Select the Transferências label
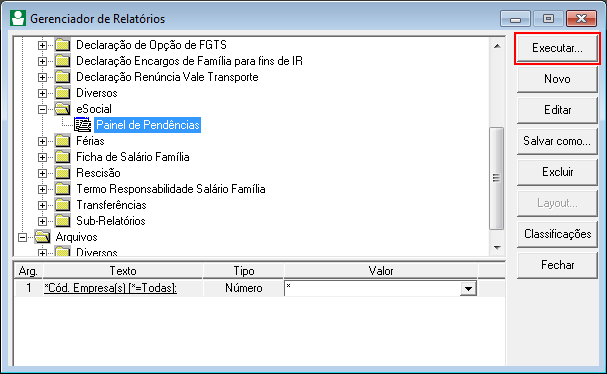This screenshot has height=374, width=607. tap(111, 205)
